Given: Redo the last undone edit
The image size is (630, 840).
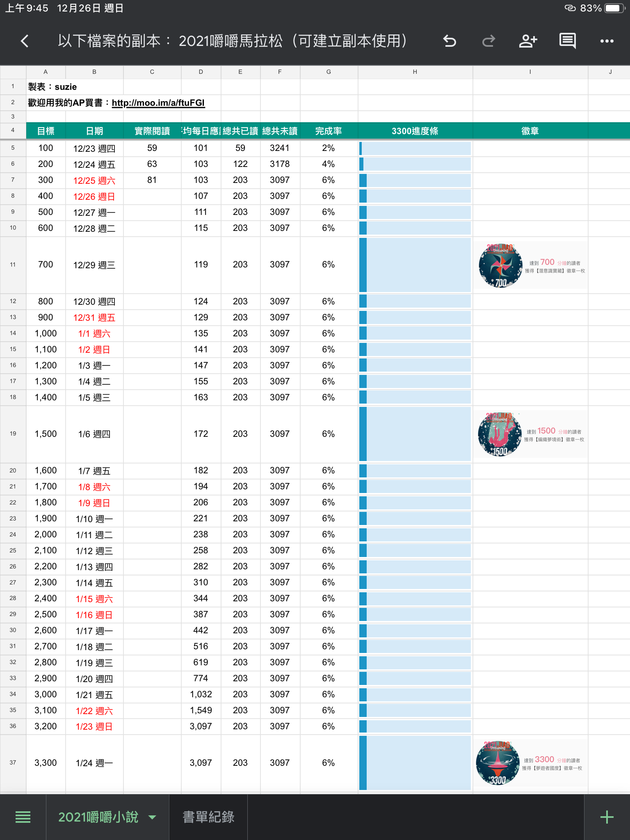Looking at the screenshot, I should pos(488,41).
